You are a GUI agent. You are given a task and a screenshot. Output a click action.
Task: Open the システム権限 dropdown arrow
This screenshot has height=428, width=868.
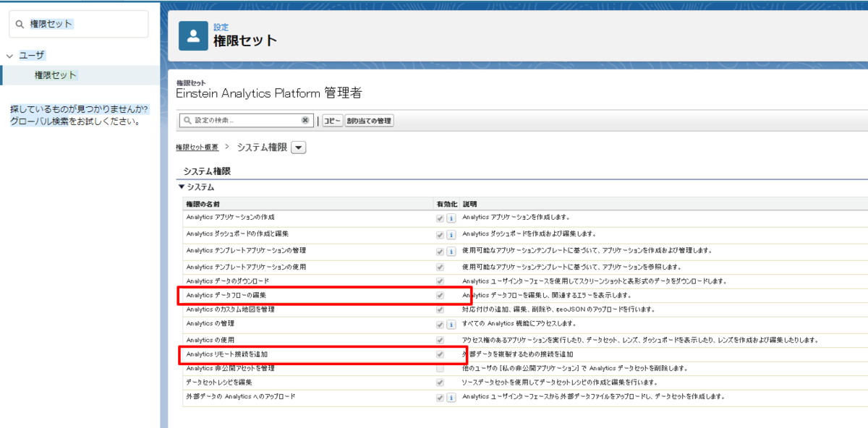click(x=299, y=147)
